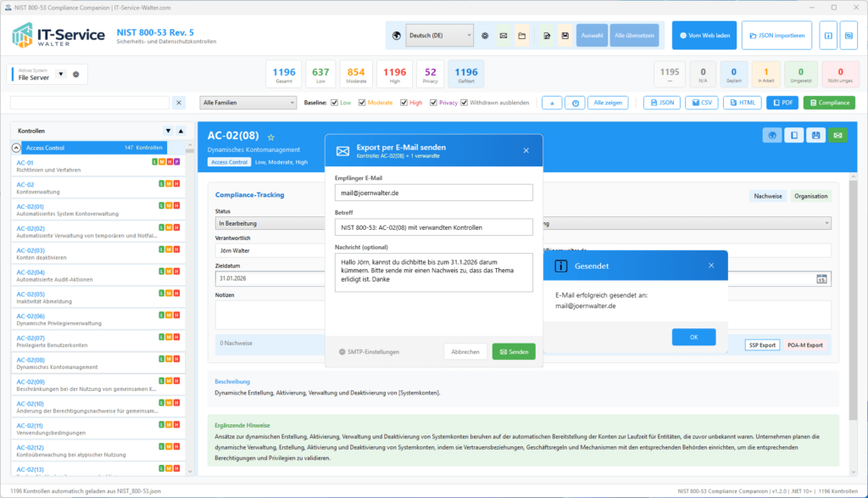Confirm the sent email with OK
The image size is (868, 498).
tap(693, 337)
